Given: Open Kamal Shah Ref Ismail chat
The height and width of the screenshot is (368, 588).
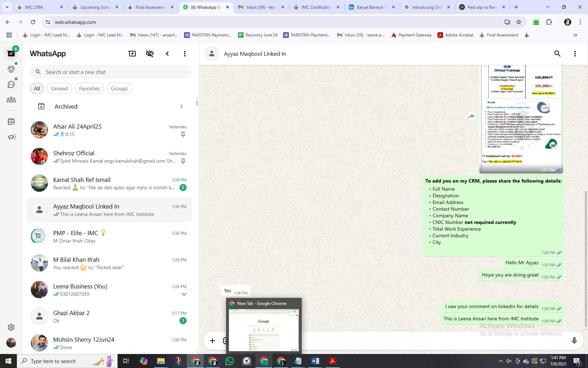Looking at the screenshot, I should tap(109, 183).
